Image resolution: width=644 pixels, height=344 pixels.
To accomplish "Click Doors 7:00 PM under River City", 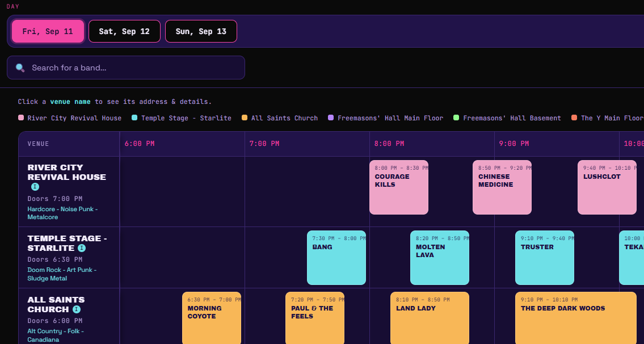I will coord(55,199).
